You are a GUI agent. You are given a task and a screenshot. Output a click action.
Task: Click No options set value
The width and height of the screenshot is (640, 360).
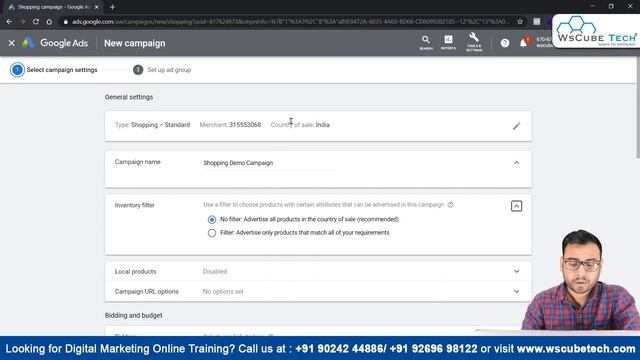click(x=223, y=291)
